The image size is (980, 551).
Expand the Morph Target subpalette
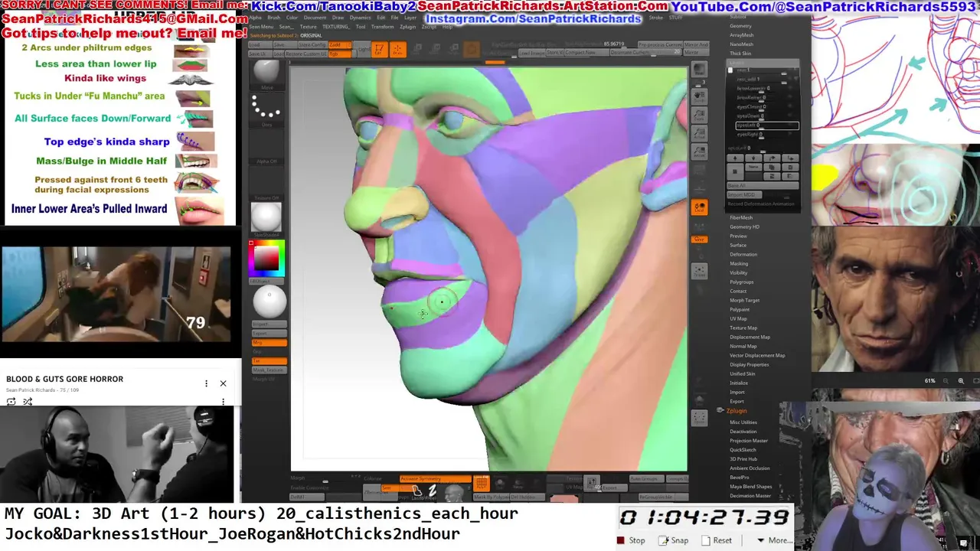click(745, 300)
